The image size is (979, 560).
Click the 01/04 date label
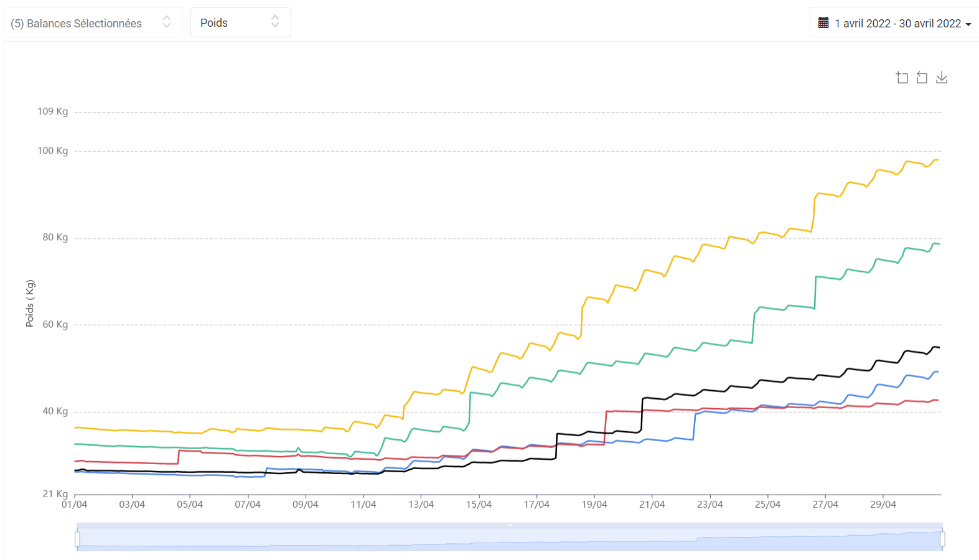pos(74,504)
